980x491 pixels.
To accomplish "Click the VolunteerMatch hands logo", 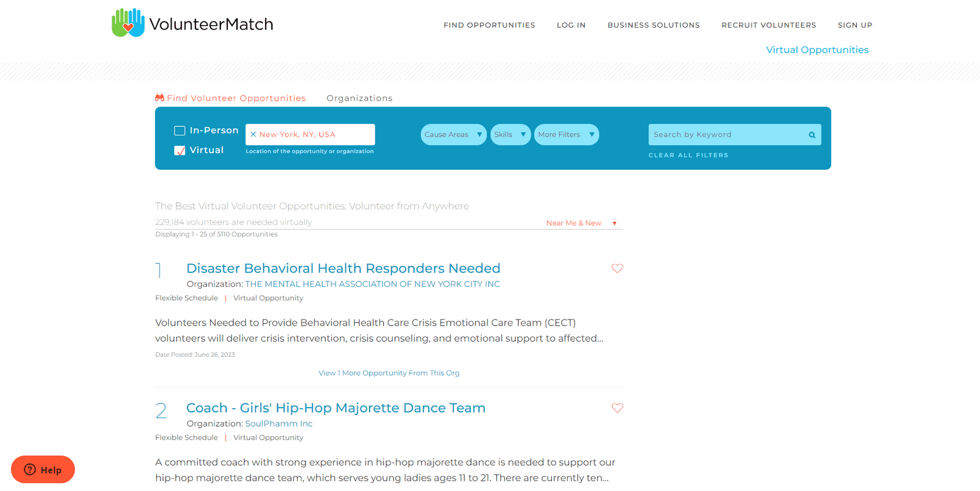I will (x=128, y=23).
